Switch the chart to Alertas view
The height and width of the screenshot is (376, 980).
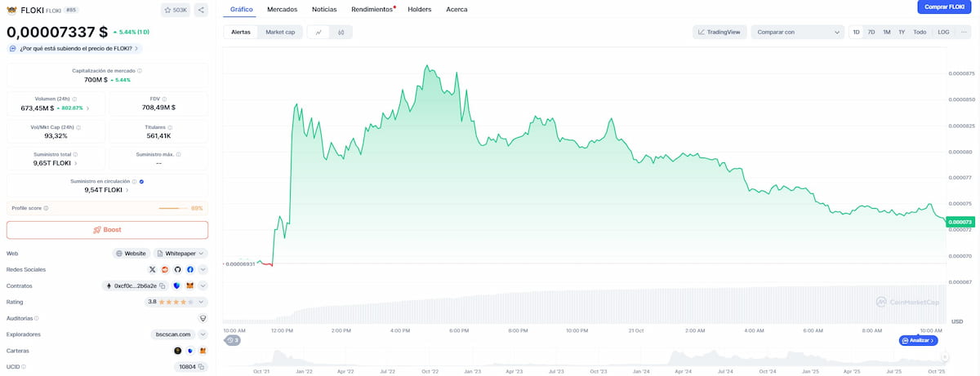pyautogui.click(x=241, y=32)
